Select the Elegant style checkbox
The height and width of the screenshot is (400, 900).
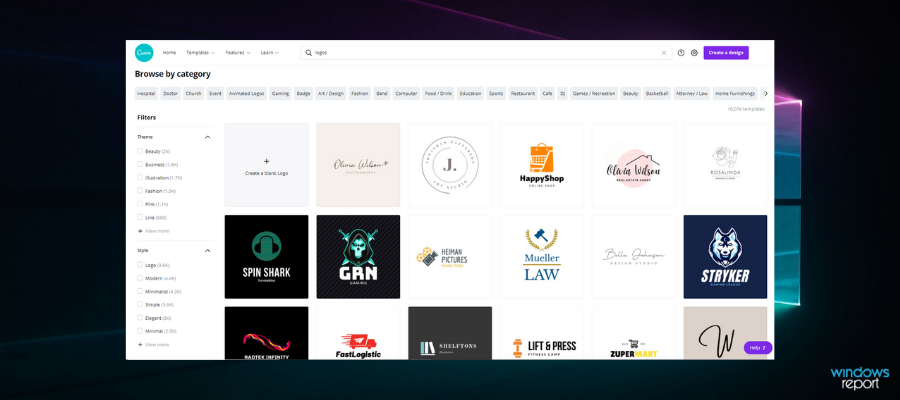tap(140, 317)
